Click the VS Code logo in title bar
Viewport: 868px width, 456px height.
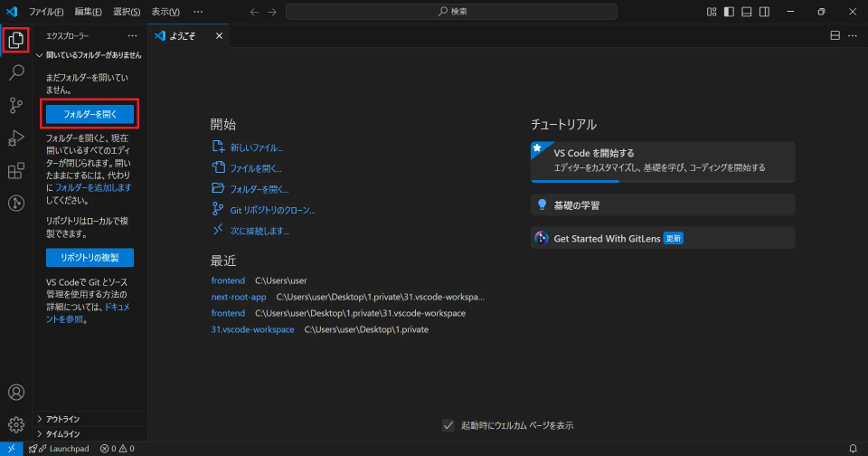pos(12,12)
